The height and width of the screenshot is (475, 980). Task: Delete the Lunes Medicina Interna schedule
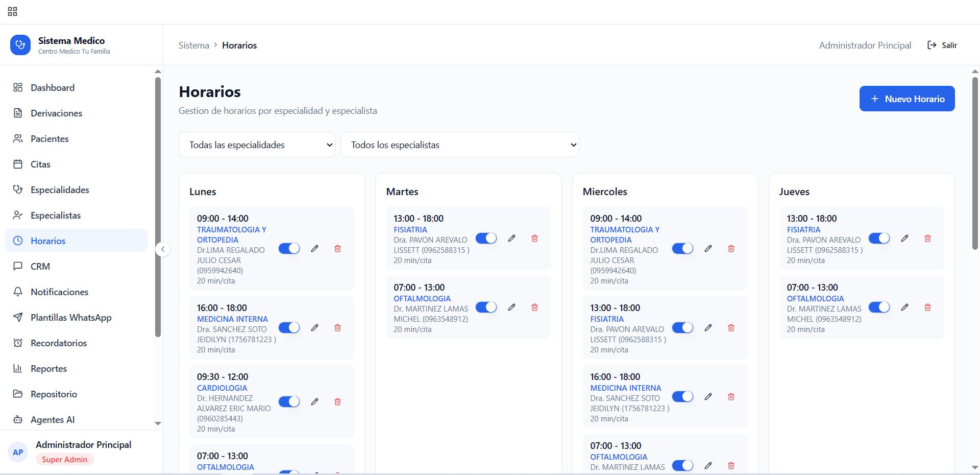(x=337, y=328)
